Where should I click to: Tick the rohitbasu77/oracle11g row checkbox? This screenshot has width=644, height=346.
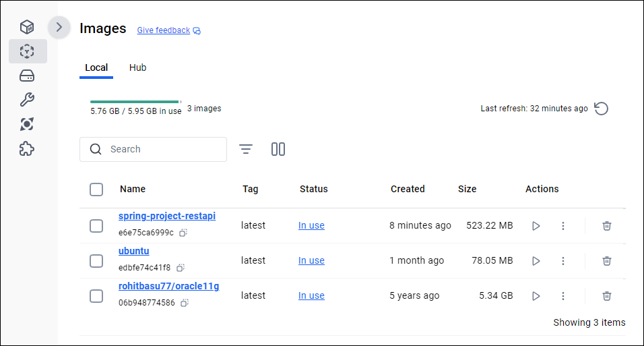tap(96, 296)
